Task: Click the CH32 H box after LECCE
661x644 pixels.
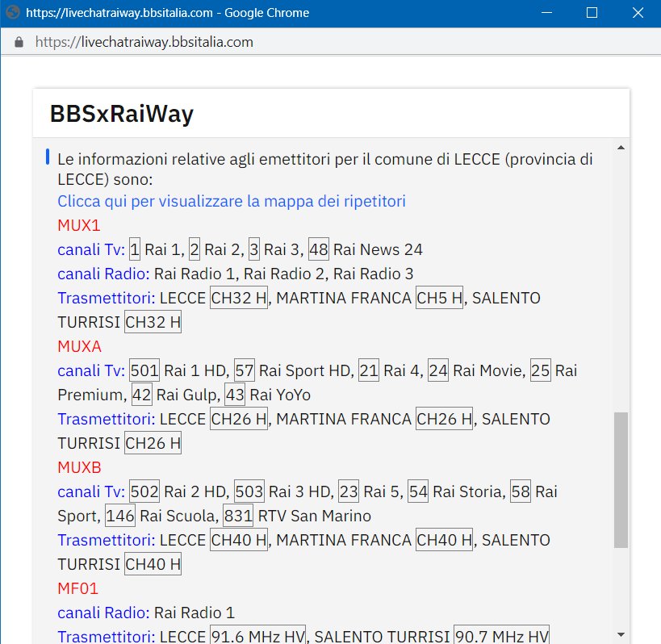Action: point(239,298)
